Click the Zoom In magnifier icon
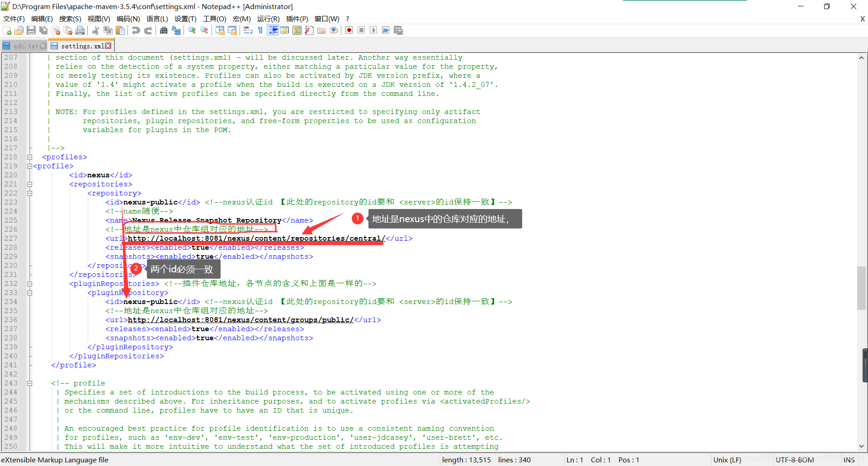The width and height of the screenshot is (868, 466). point(191,30)
